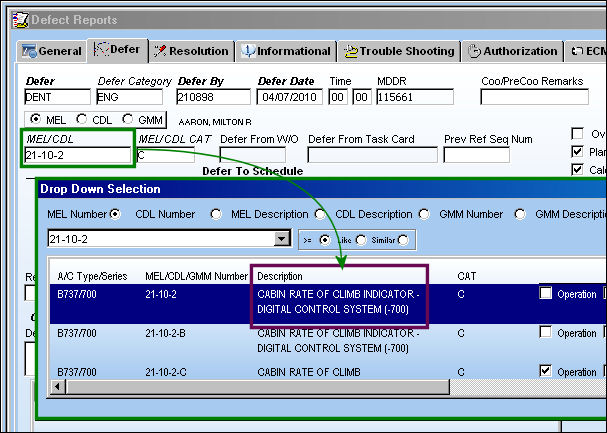Check Operation box for 21-10-2 row
Image resolution: width=607 pixels, height=433 pixels.
pos(545,293)
